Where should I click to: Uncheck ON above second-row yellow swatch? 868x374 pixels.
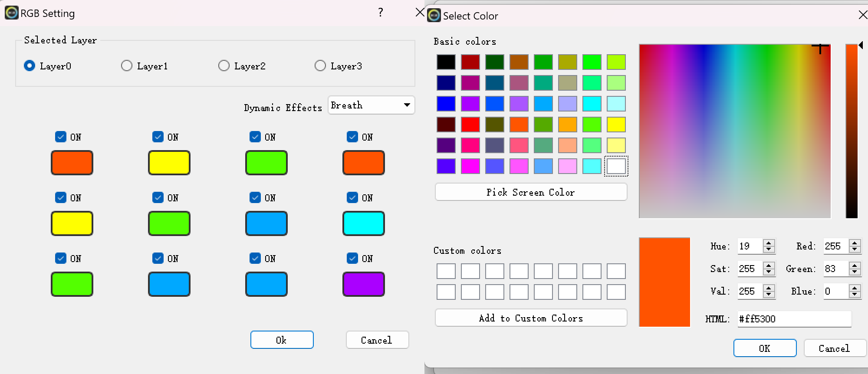tap(61, 197)
